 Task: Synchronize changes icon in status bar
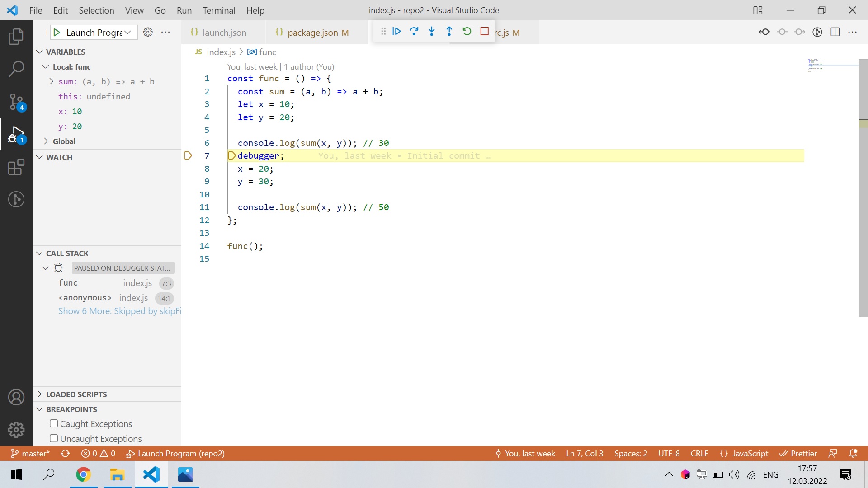[x=66, y=453]
